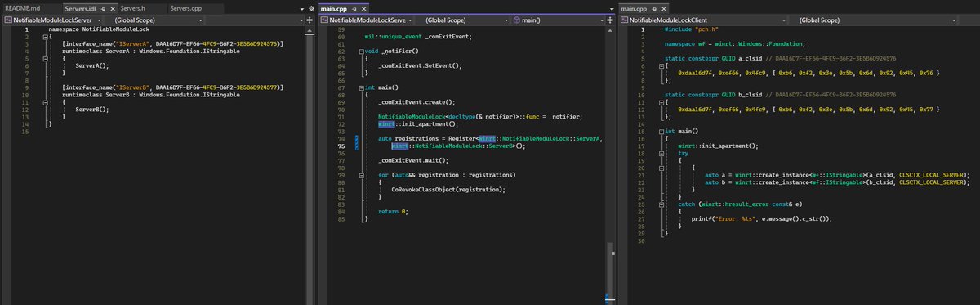Click the "auto a = winrt::create_instance" line
Image resolution: width=980 pixels, height=305 pixels.
(x=837, y=174)
